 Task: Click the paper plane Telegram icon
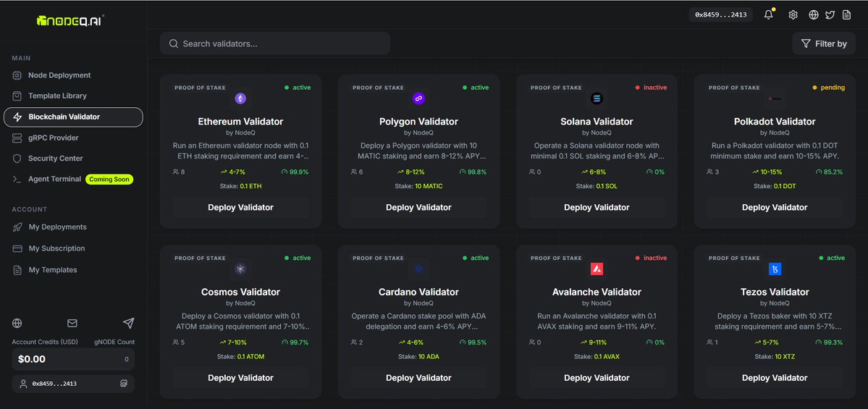128,323
